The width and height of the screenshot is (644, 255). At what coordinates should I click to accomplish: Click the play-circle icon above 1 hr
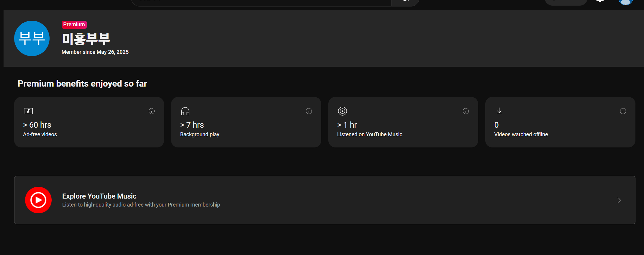click(343, 111)
